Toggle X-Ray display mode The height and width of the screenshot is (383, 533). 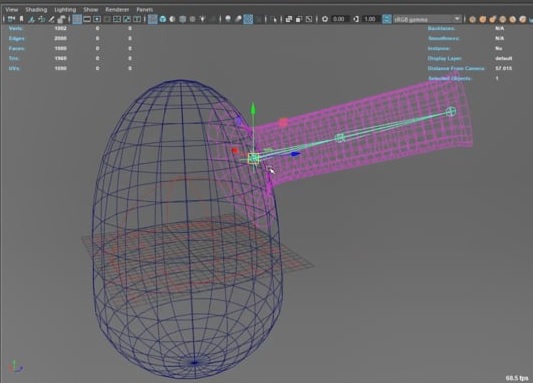[x=289, y=19]
